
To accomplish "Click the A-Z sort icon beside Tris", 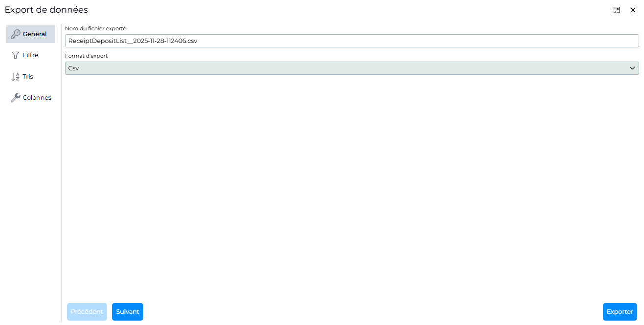I will [16, 77].
